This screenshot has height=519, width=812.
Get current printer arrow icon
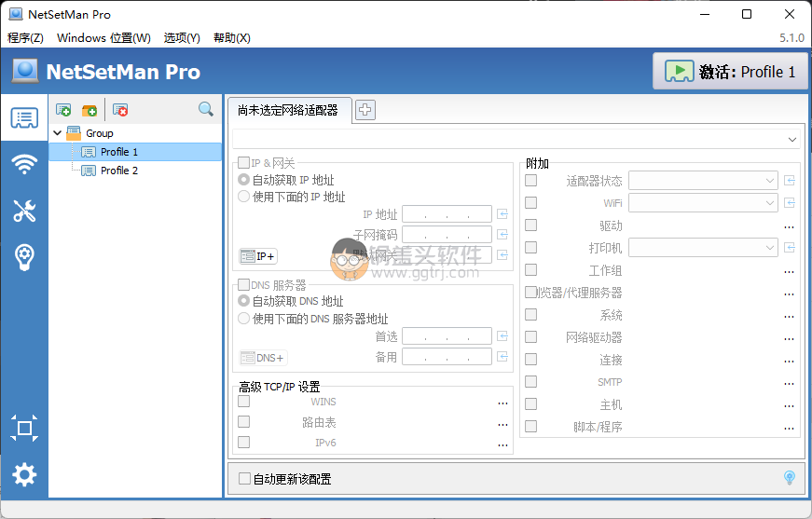click(790, 247)
